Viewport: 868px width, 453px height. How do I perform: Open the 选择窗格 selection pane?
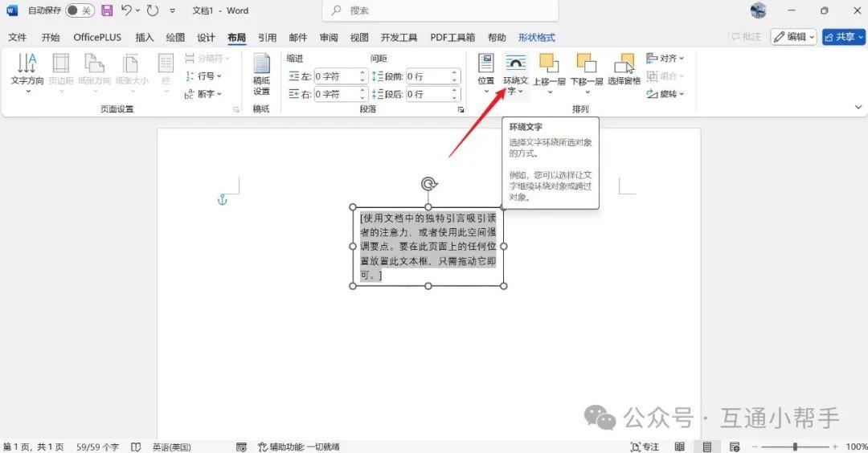pyautogui.click(x=624, y=70)
